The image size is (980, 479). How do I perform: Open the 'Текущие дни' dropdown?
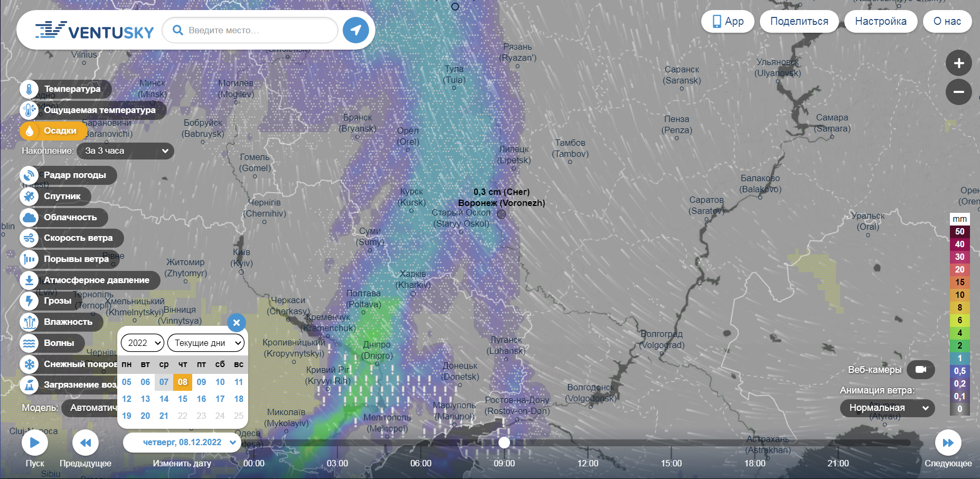[x=206, y=343]
